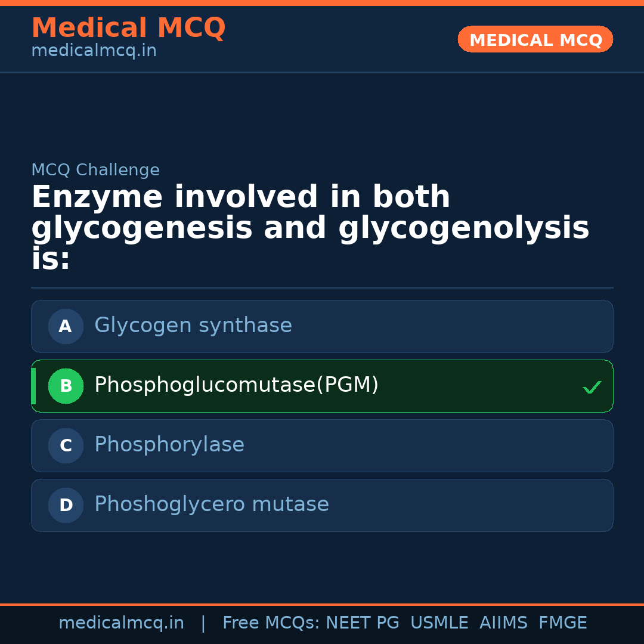Click FMGE in the footer
Viewport: 644px width, 644px height.
(563, 623)
